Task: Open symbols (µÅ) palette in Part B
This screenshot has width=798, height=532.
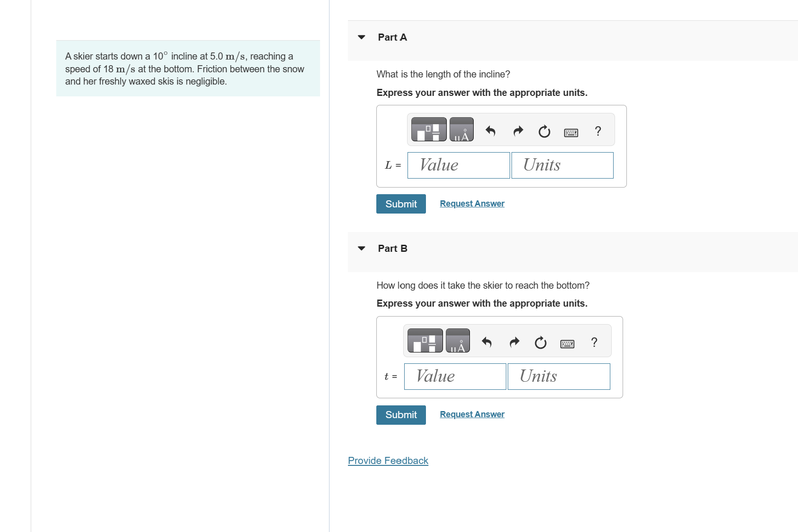Action: coord(458,341)
